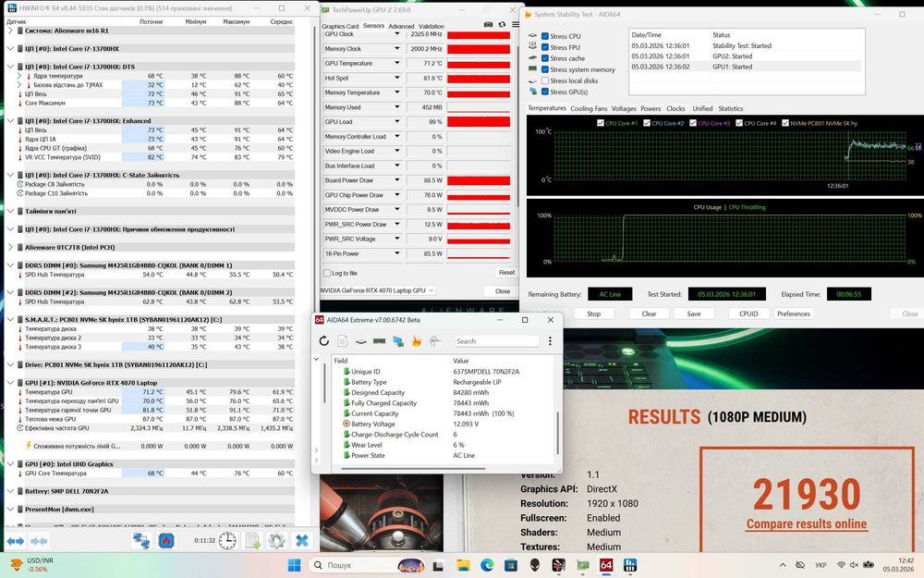Collapse the Intel Core i7-13700HX DTS group
This screenshot has width=924, height=578.
(10, 67)
